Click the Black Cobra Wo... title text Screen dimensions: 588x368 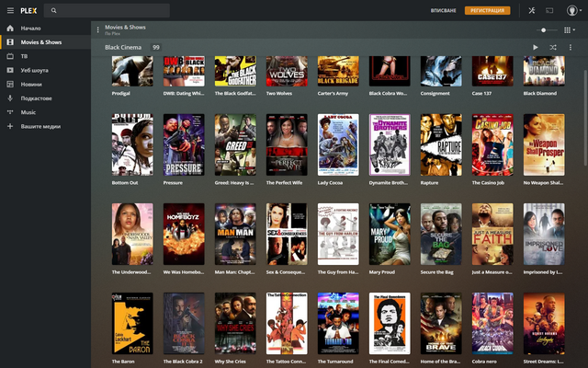pos(388,93)
